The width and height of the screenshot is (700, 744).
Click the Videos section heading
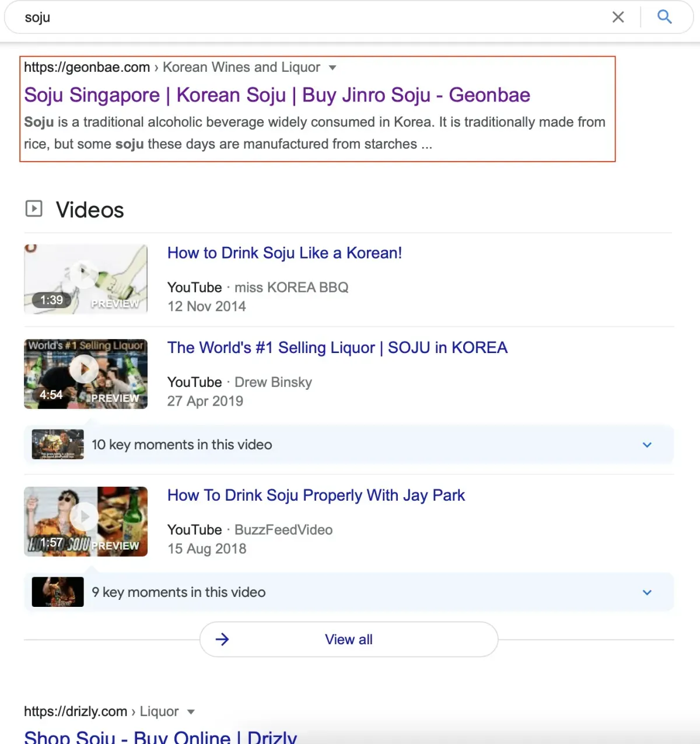pyautogui.click(x=90, y=210)
